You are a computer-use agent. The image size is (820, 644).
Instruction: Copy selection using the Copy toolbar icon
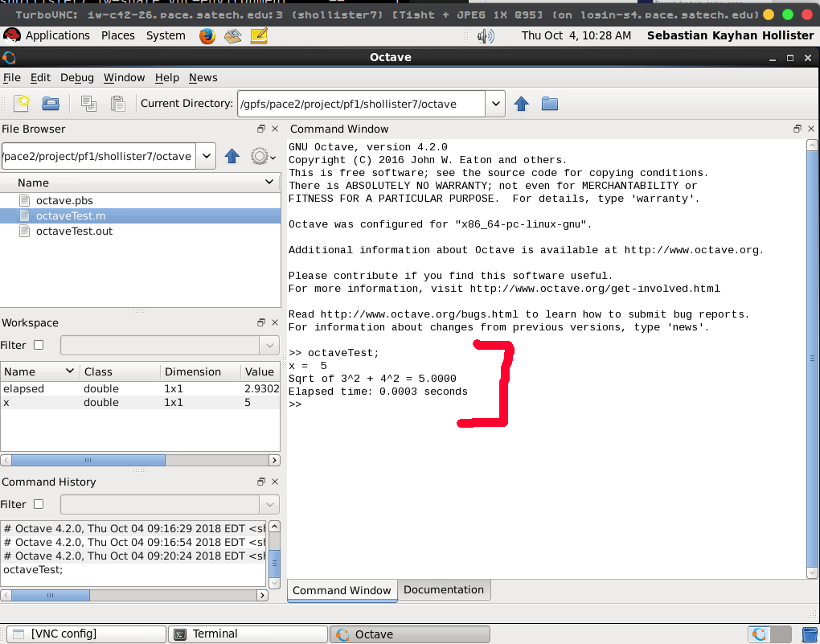pyautogui.click(x=88, y=103)
